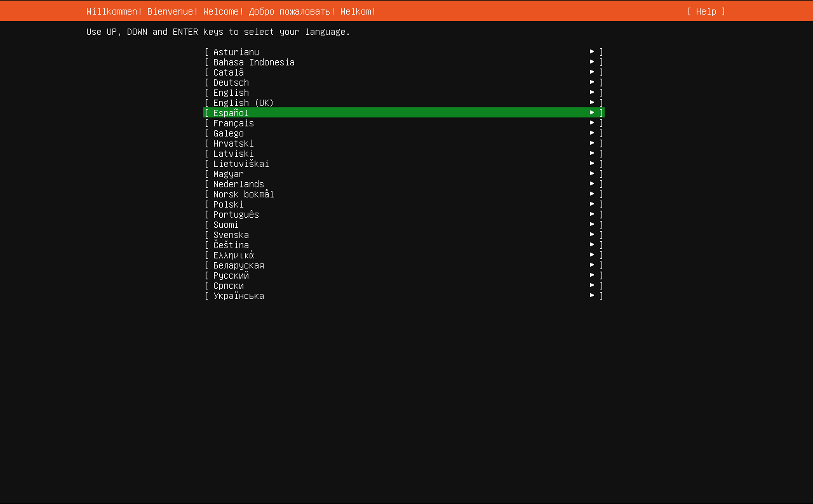Choose Čeština from the list
The width and height of the screenshot is (813, 504).
click(x=404, y=245)
